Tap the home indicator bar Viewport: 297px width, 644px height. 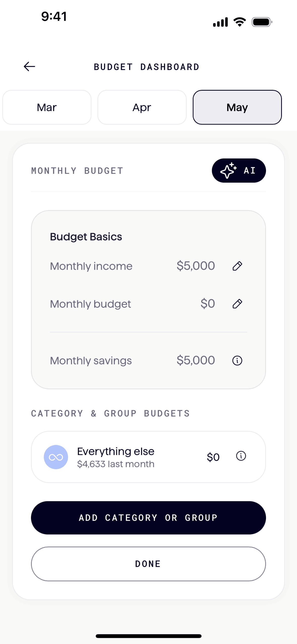coord(148,636)
